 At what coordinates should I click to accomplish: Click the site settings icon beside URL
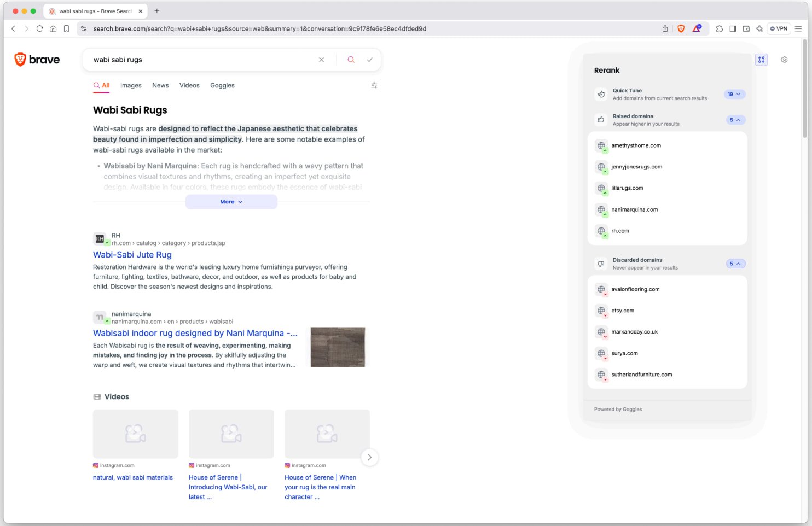click(84, 28)
